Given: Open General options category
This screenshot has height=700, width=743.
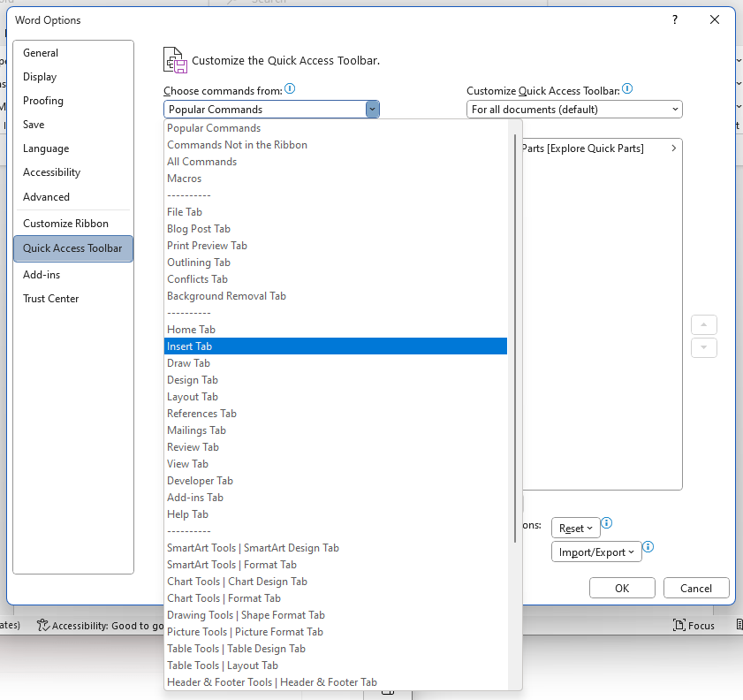Looking at the screenshot, I should coord(73,53).
